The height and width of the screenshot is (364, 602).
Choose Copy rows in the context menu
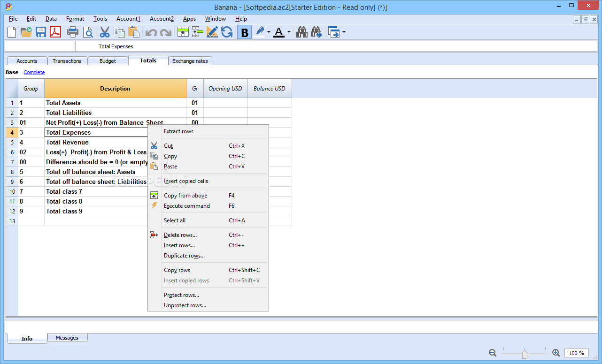pyautogui.click(x=208, y=270)
